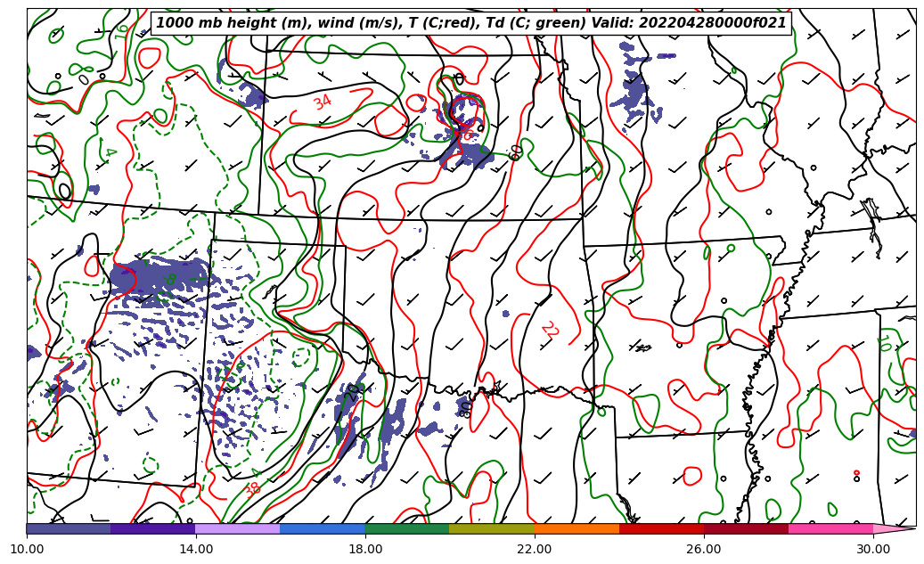This screenshot has width=924, height=564.
Task: Select the hot pink 28–30 colorbar segment
Action: (831, 528)
